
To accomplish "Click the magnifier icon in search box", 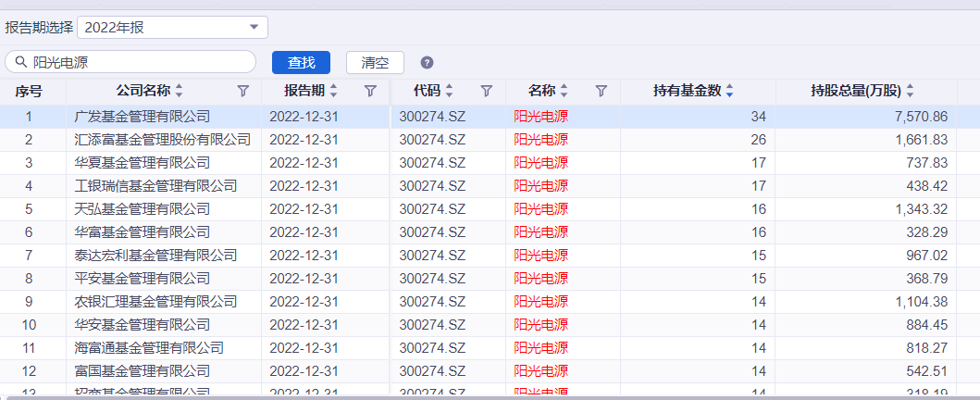I will click(x=21, y=62).
